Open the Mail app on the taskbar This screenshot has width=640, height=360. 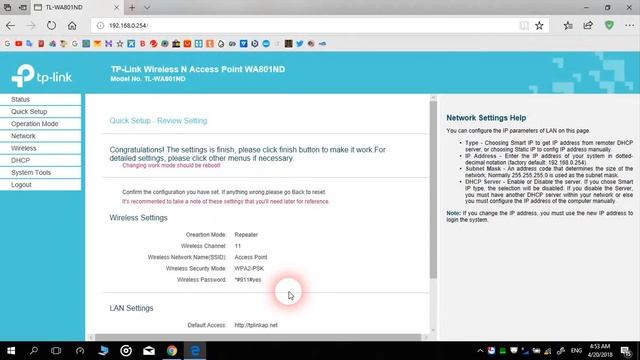tap(149, 351)
